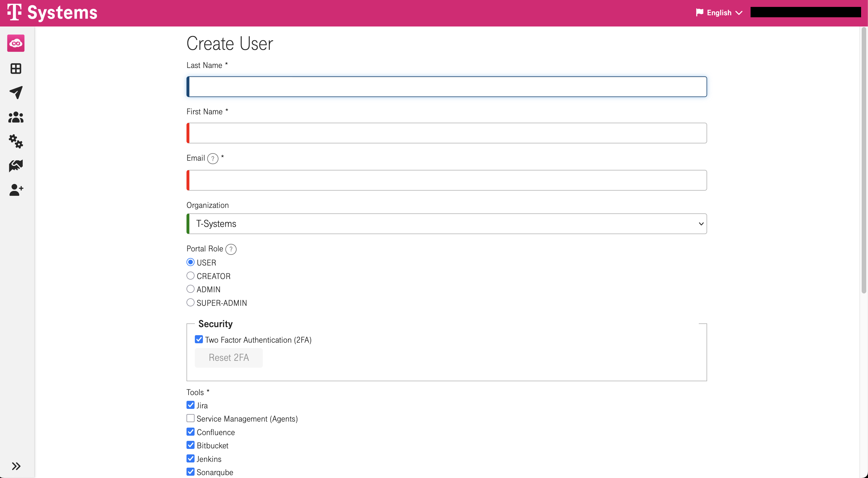Click the paper plane sidebar icon
Viewport: 868px width, 478px height.
(x=16, y=92)
